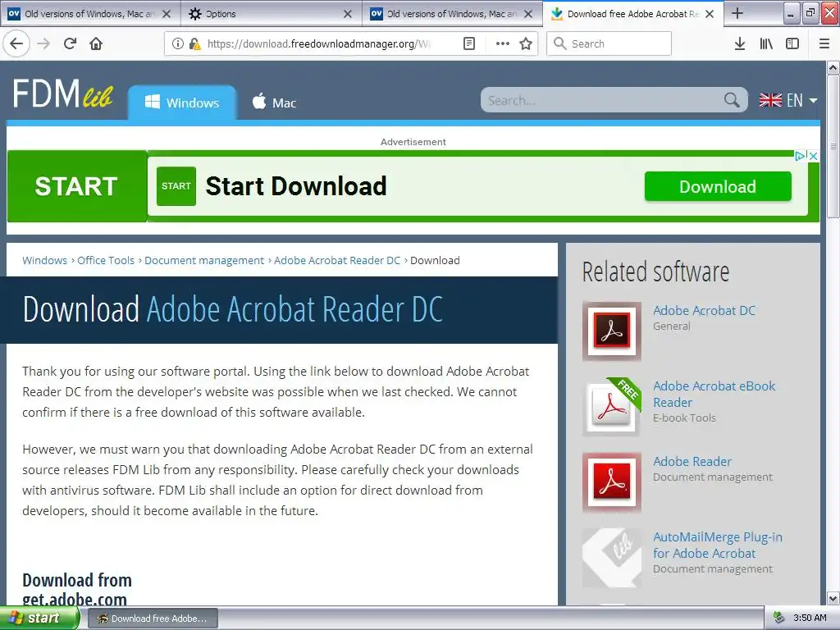The width and height of the screenshot is (840, 630).
Task: Click the AdChoices triangle icon
Action: (x=801, y=156)
